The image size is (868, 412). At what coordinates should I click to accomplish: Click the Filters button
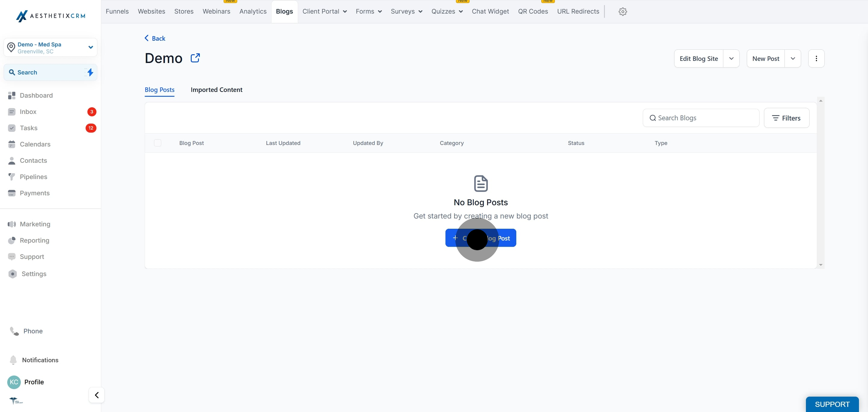tap(786, 118)
